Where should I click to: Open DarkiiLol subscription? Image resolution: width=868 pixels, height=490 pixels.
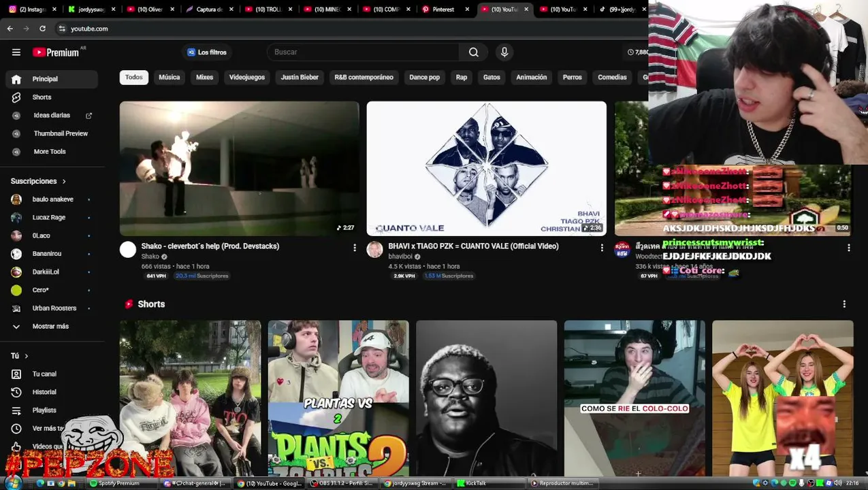coord(52,272)
